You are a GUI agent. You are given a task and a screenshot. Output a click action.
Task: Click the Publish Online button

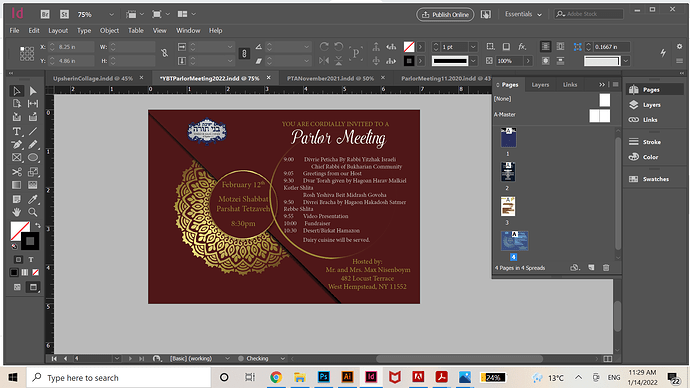445,15
